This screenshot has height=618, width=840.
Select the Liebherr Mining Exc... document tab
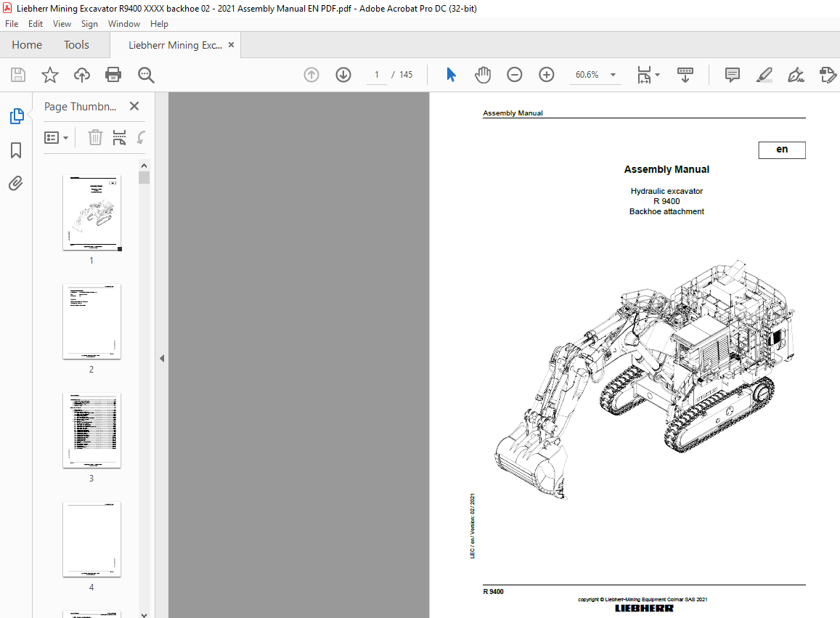[x=175, y=45]
